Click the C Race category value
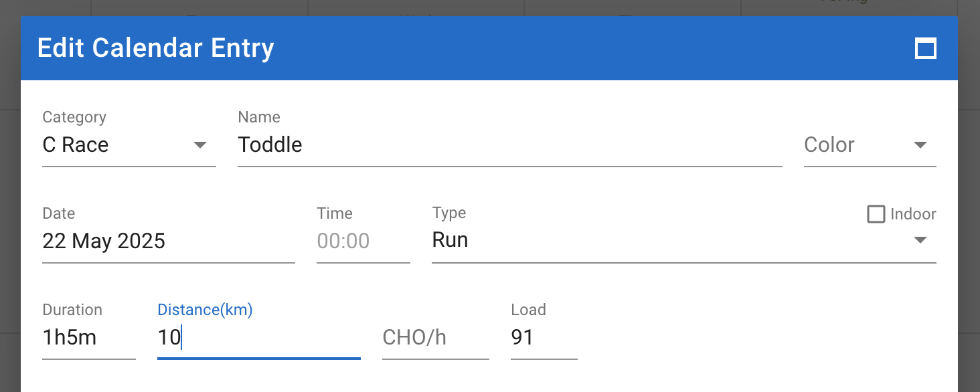 coord(76,144)
